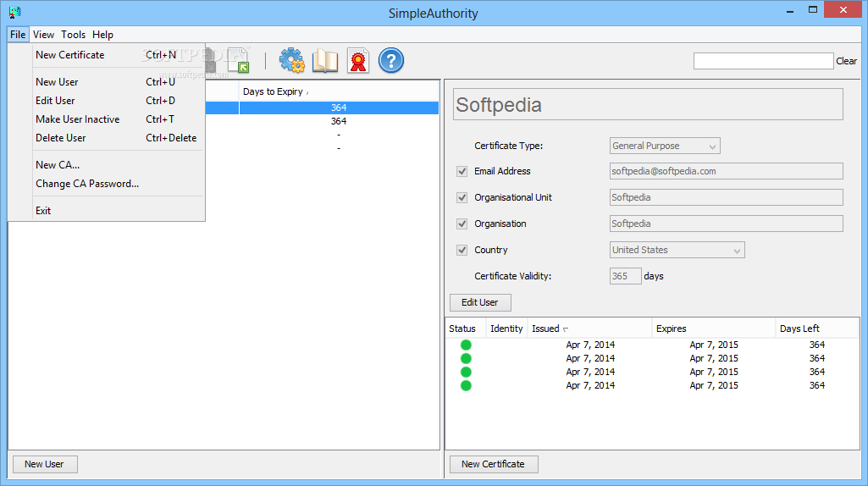The image size is (868, 486).
Task: Click the New User button at bottom
Action: pos(44,464)
